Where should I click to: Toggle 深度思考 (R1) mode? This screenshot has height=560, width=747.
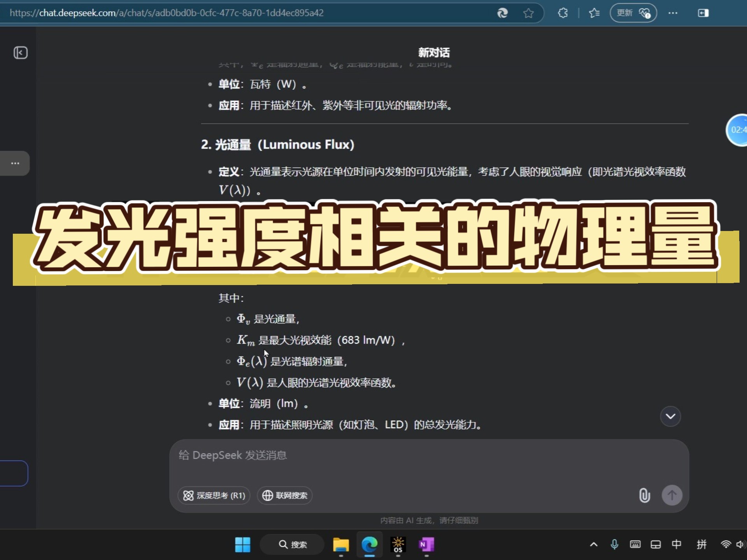click(214, 495)
